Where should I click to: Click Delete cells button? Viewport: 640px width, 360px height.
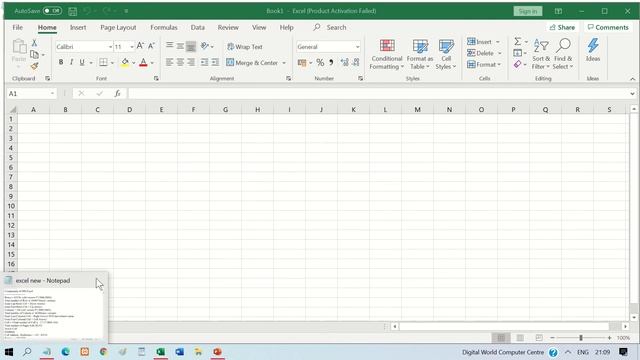[x=480, y=53]
